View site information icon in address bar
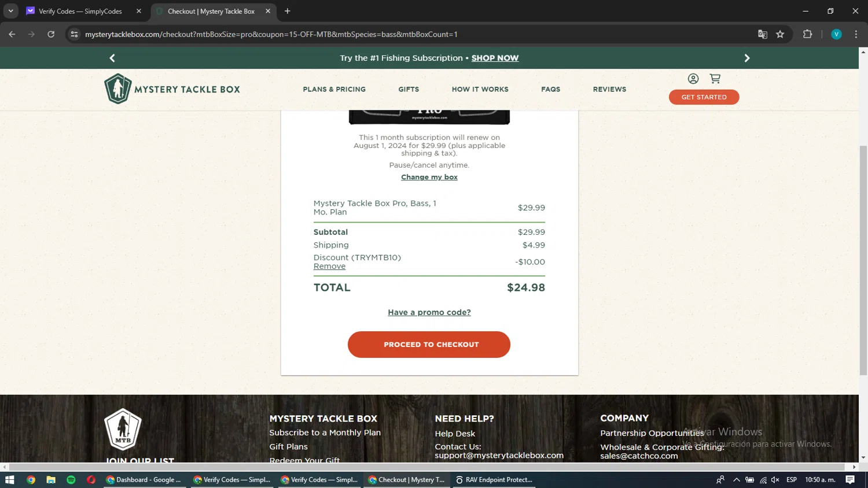This screenshot has height=488, width=868. (74, 34)
